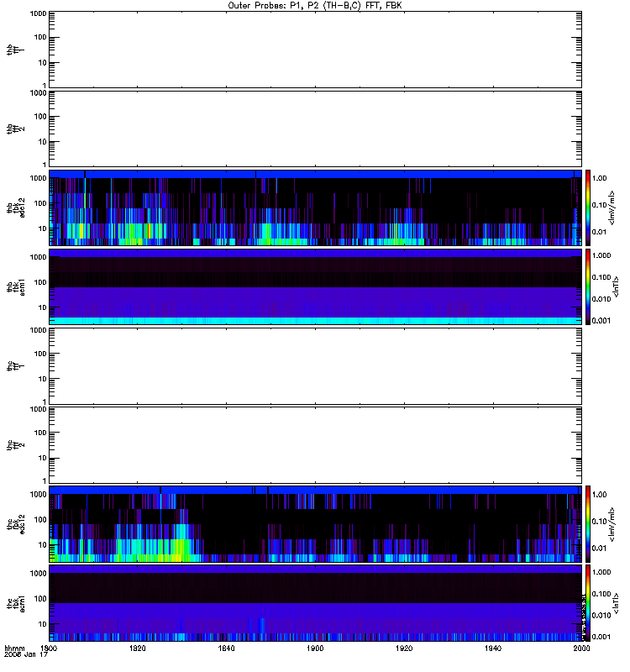Click the '100' y-axis tick of the thc fbk edc12 panel
The height and width of the screenshot is (672, 630).
tap(40, 520)
